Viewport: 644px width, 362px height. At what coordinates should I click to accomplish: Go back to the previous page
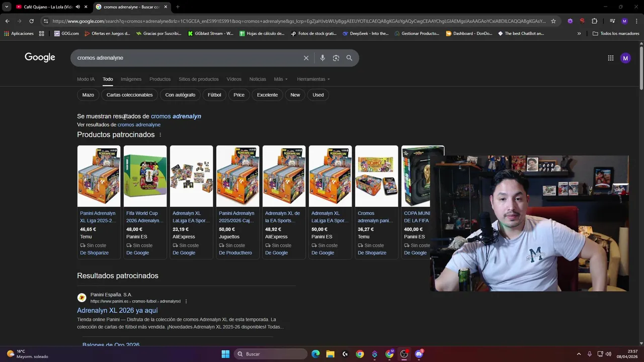point(7,21)
